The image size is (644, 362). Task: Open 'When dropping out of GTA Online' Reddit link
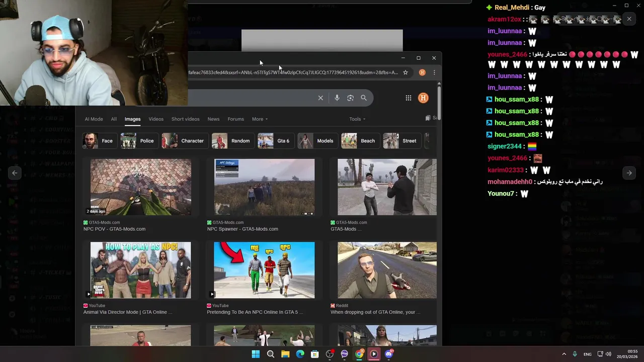tap(375, 312)
